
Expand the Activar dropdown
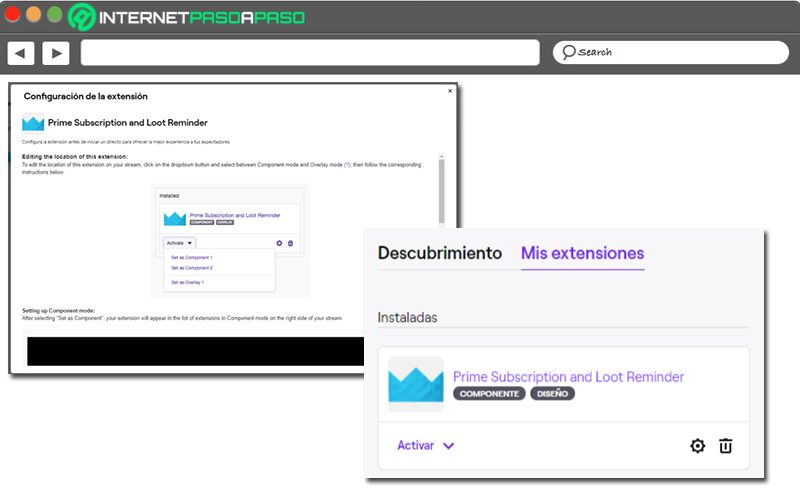pyautogui.click(x=426, y=445)
